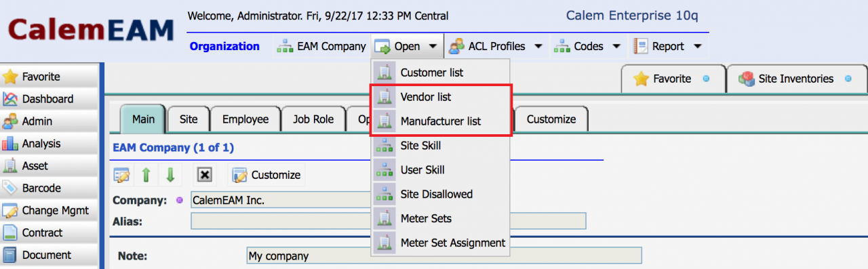This screenshot has height=269, width=868.
Task: Click the Report document icon
Action: [640, 46]
